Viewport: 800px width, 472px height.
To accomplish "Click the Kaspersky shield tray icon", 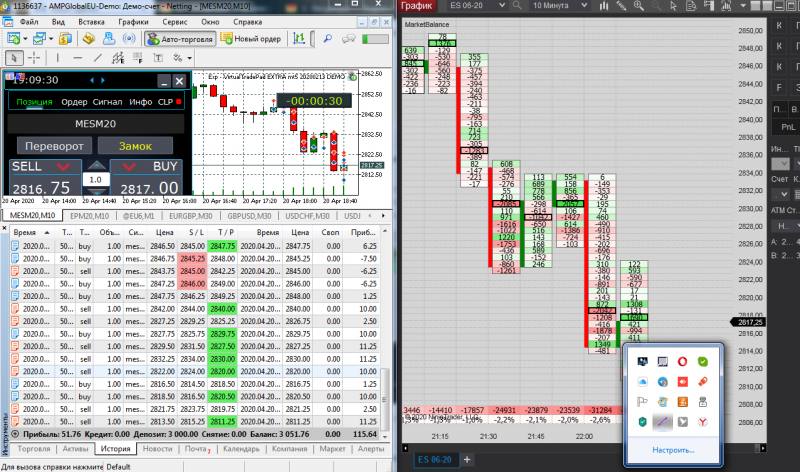I will [642, 421].
